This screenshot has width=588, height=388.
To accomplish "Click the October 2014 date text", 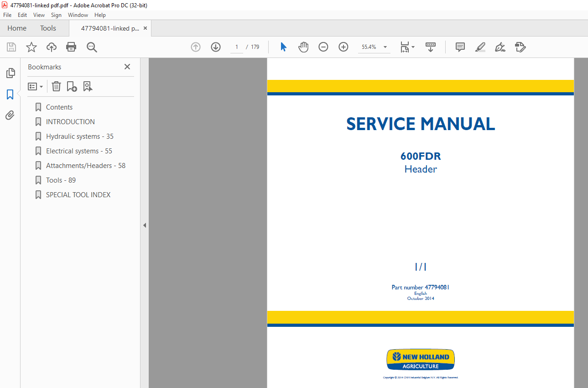I will pos(421,299).
